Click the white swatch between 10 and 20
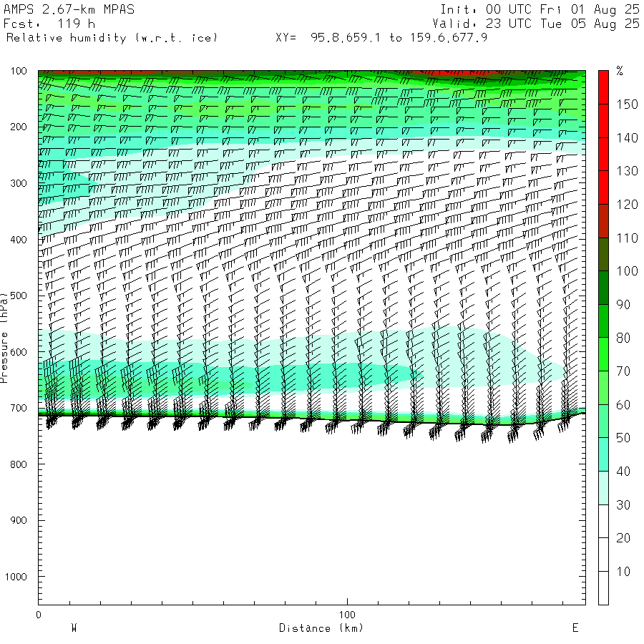Image resolution: width=644 pixels, height=644 pixels. coord(603,555)
